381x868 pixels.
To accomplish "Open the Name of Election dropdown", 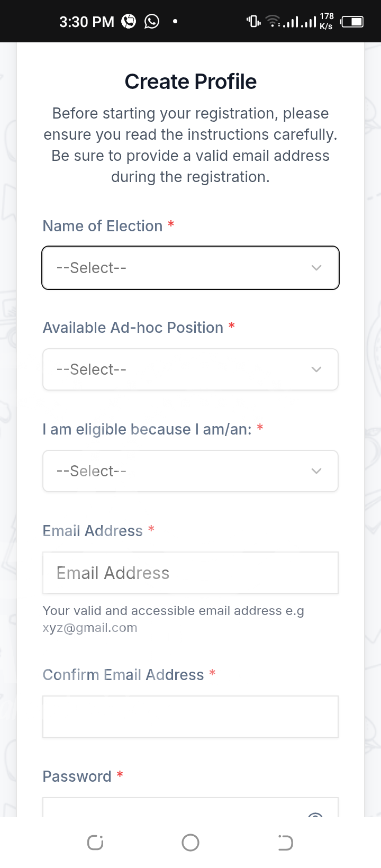I will click(190, 268).
